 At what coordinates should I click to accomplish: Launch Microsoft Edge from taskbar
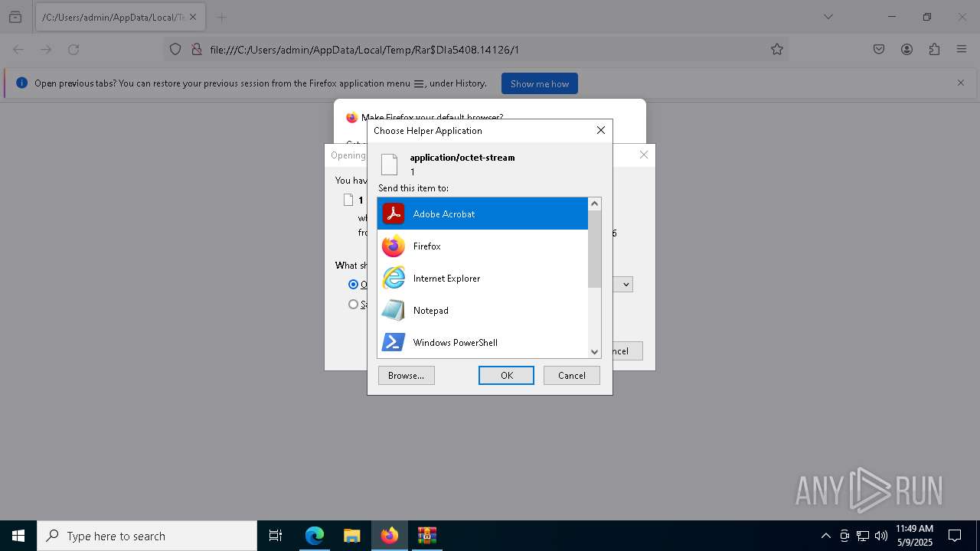(x=315, y=536)
